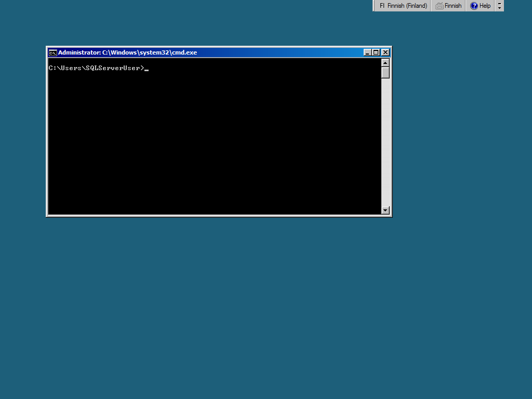This screenshot has width=532, height=399.
Task: Select the Administrator cmd.exe title bar
Action: point(208,52)
